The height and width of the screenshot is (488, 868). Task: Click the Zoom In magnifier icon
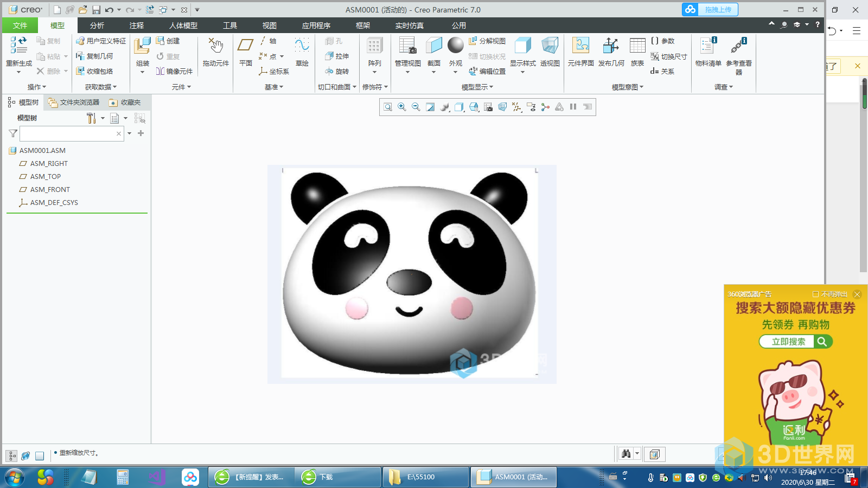tap(402, 107)
